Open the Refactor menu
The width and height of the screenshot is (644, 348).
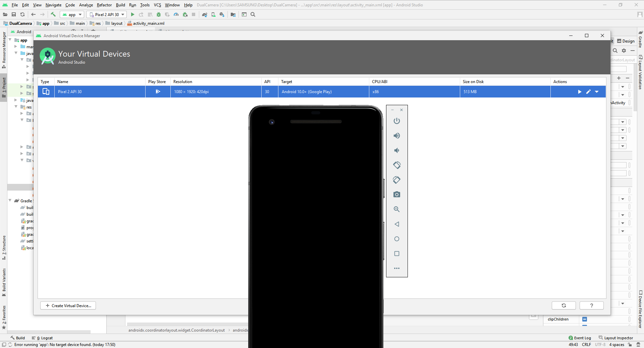[x=104, y=5]
